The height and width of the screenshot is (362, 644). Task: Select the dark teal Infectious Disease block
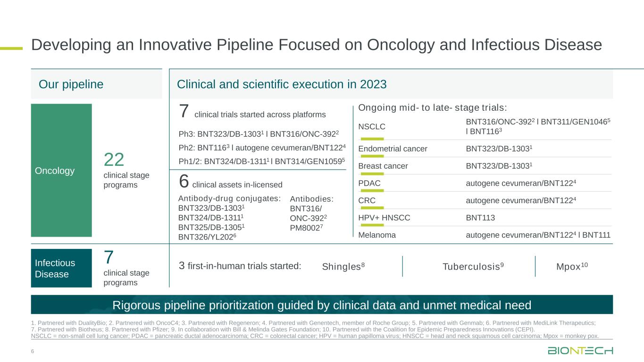pos(61,268)
